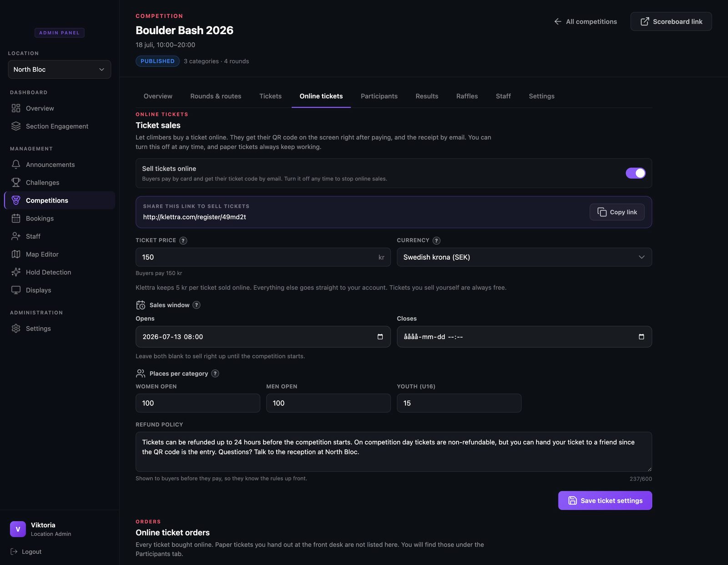The height and width of the screenshot is (565, 728).
Task: Click the 237/600 character counter
Action: coord(641,479)
